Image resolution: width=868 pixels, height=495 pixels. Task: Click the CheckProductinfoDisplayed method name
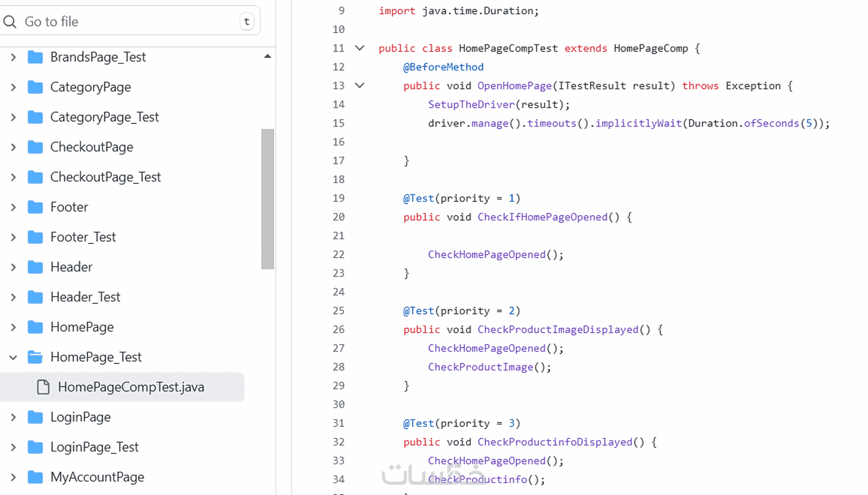click(555, 442)
